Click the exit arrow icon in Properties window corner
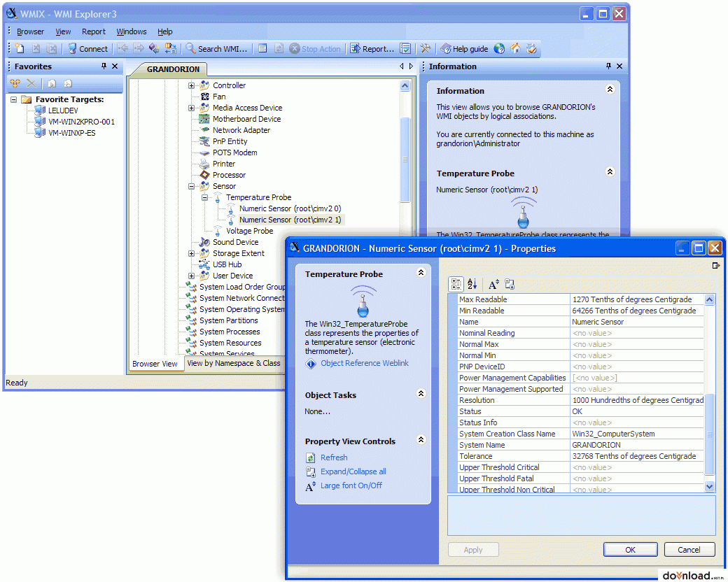 (716, 266)
